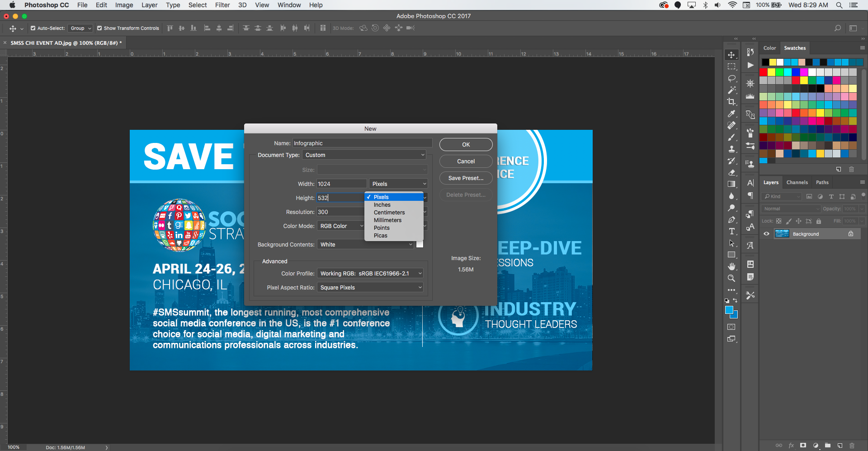Toggle lock all padlock icon

(819, 221)
